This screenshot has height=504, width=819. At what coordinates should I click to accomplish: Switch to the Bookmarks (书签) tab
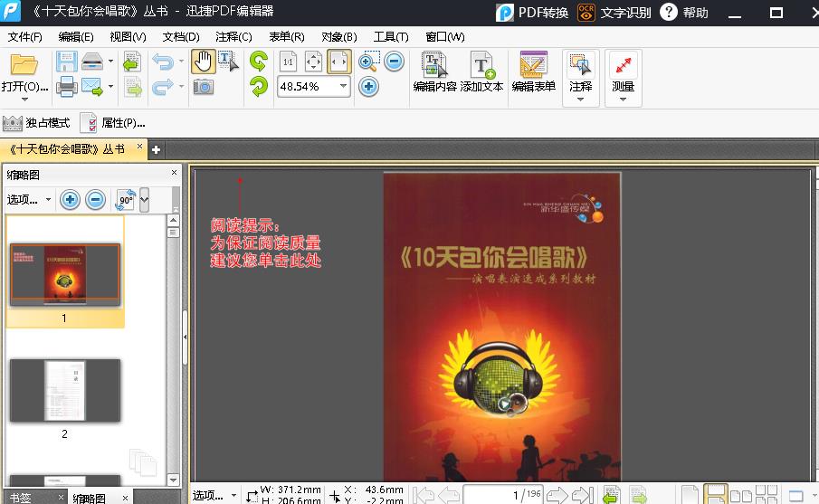[21, 497]
